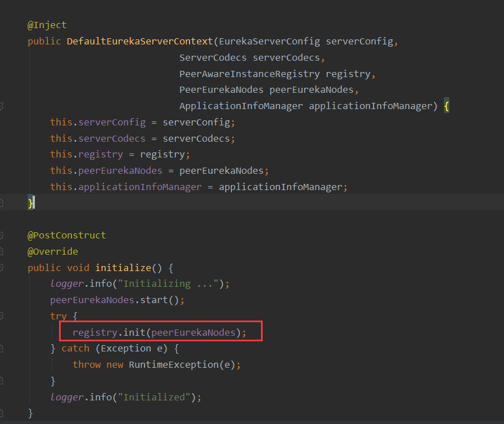Click the try keyword
Screen dimensions: 504x424
coord(58,316)
